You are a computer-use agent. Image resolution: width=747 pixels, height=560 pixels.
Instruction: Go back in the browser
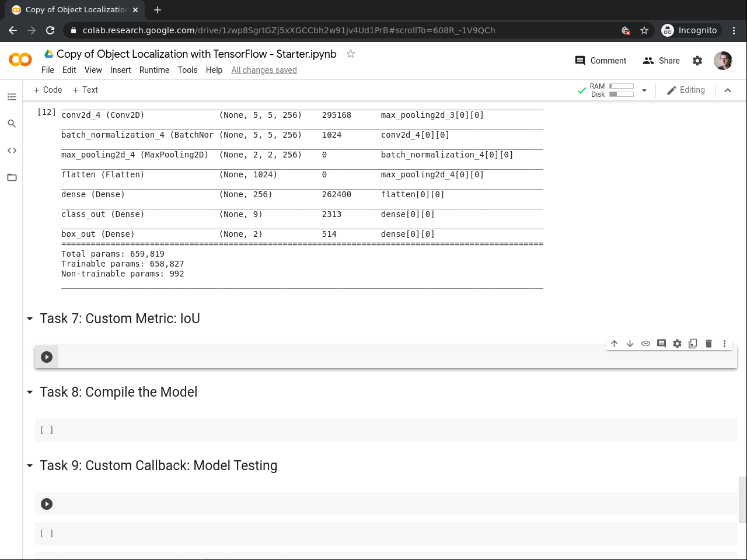coord(13,30)
